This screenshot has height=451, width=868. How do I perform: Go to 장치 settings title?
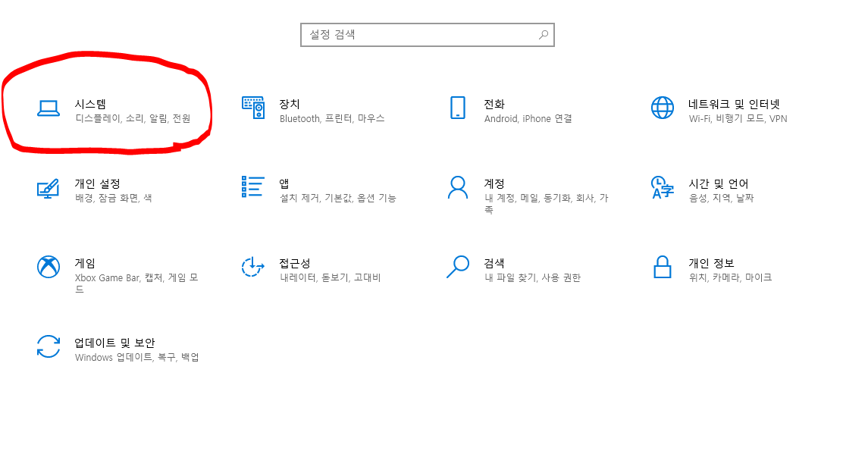(x=290, y=104)
